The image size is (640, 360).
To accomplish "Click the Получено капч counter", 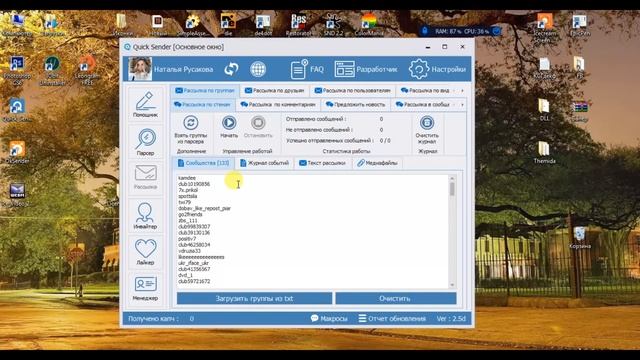I will (x=161, y=318).
